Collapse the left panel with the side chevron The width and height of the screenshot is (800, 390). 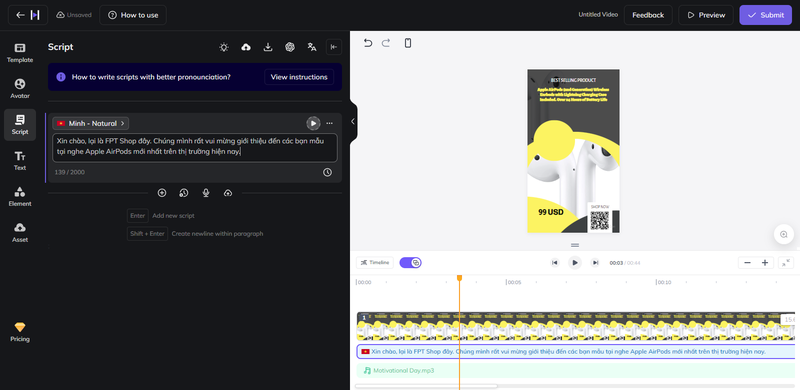pyautogui.click(x=353, y=121)
